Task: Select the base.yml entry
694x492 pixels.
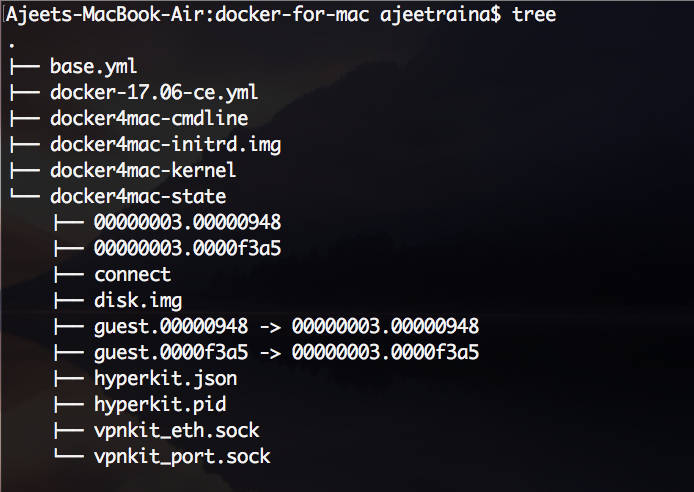Action: [93, 67]
